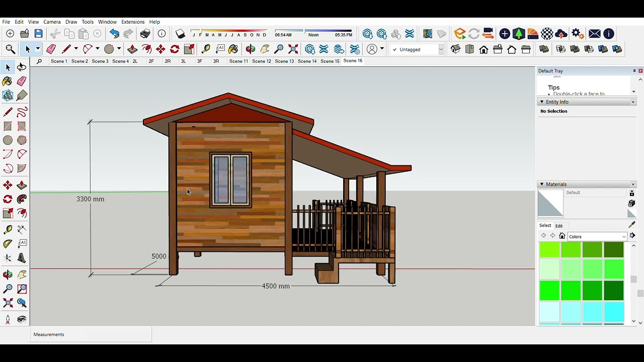Image resolution: width=644 pixels, height=362 pixels.
Task: Select the Text label tool in left toolbar
Action: (x=22, y=243)
